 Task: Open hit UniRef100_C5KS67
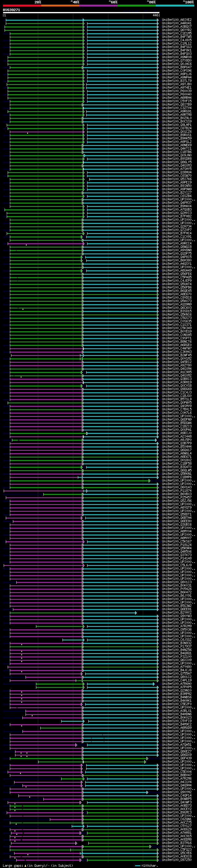tap(177, 542)
